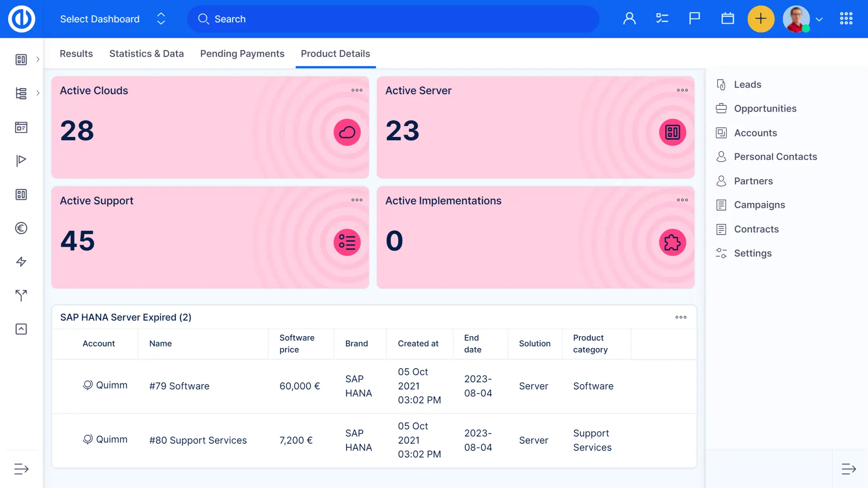
Task: Click the branching arrows sidebar icon
Action: (x=21, y=296)
